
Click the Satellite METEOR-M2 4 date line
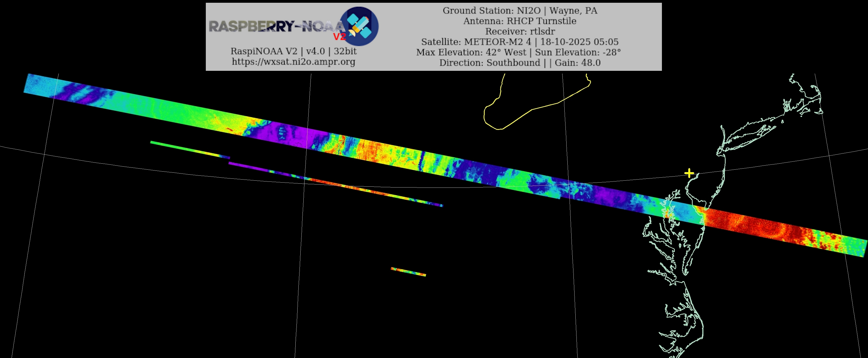tap(520, 42)
